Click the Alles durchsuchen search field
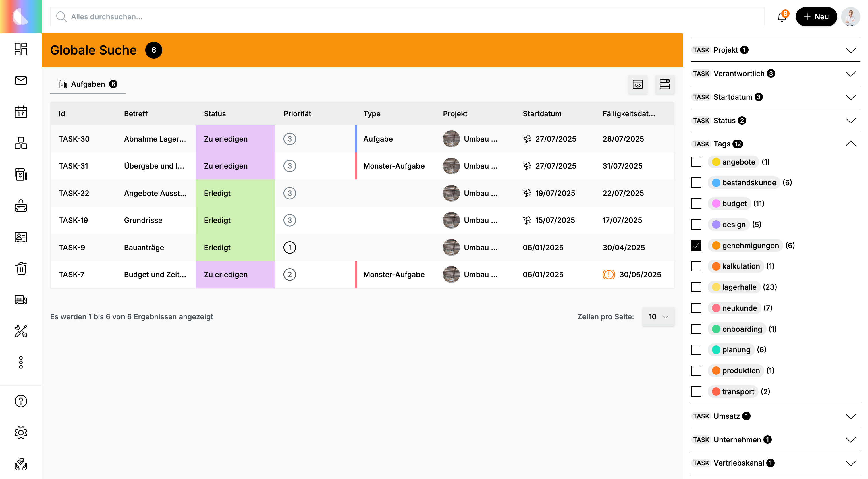The height and width of the screenshot is (479, 868). click(407, 16)
